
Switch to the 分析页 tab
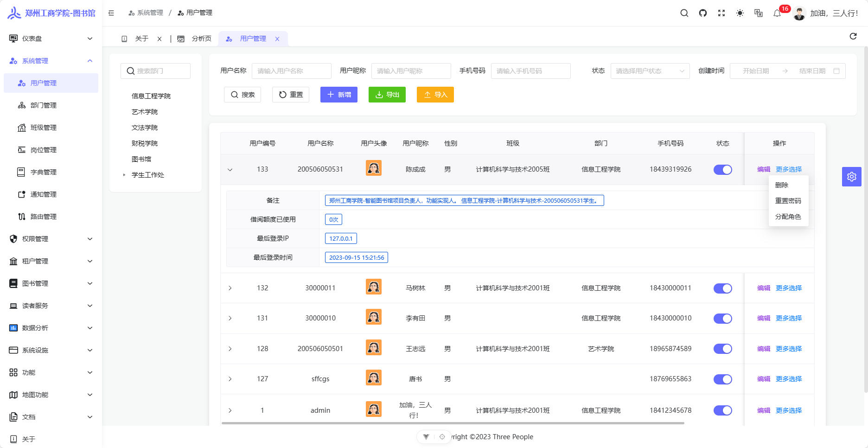[195, 39]
